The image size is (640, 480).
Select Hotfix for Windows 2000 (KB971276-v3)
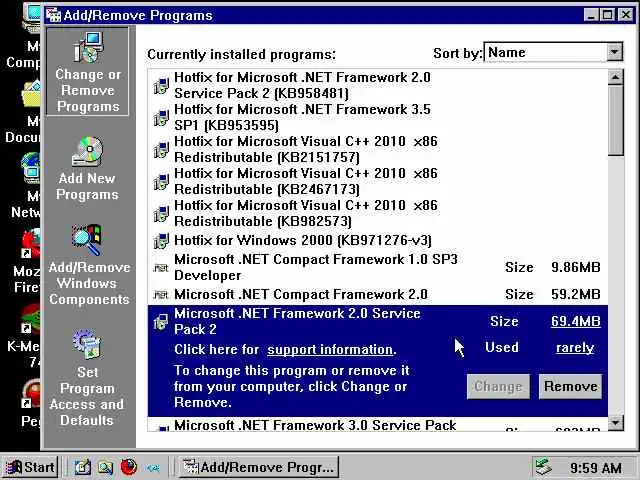pos(378,240)
